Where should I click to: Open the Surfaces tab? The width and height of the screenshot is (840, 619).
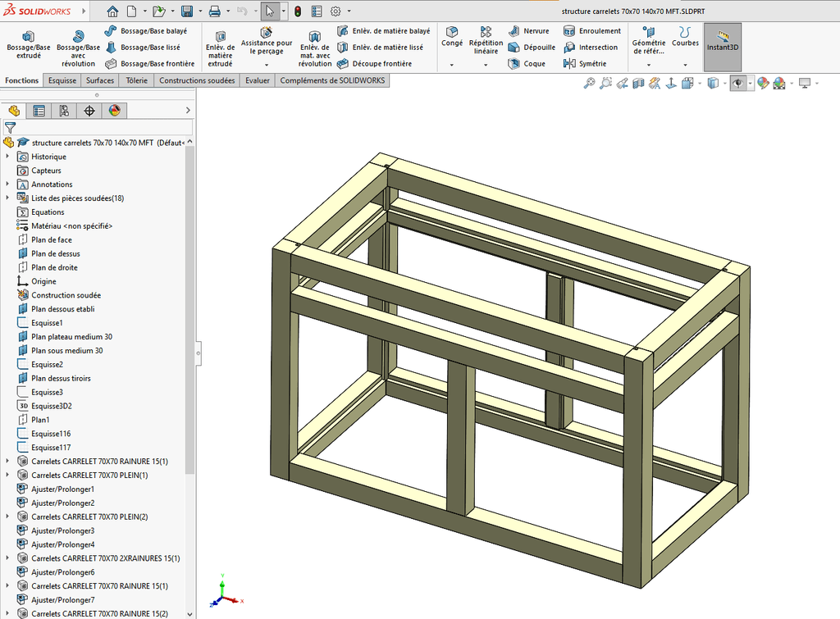pos(100,80)
